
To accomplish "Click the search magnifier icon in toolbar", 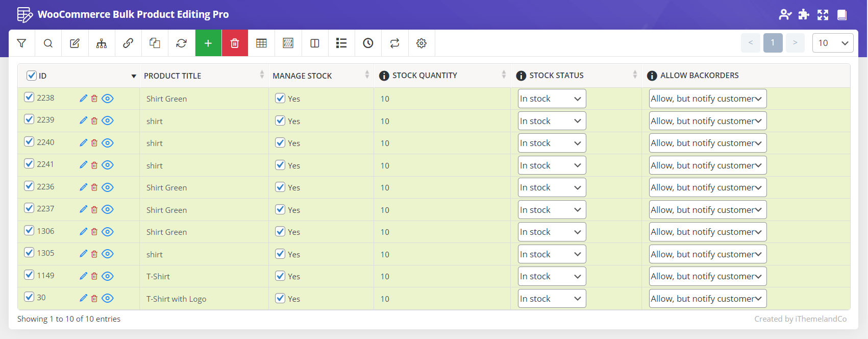I will click(x=48, y=43).
